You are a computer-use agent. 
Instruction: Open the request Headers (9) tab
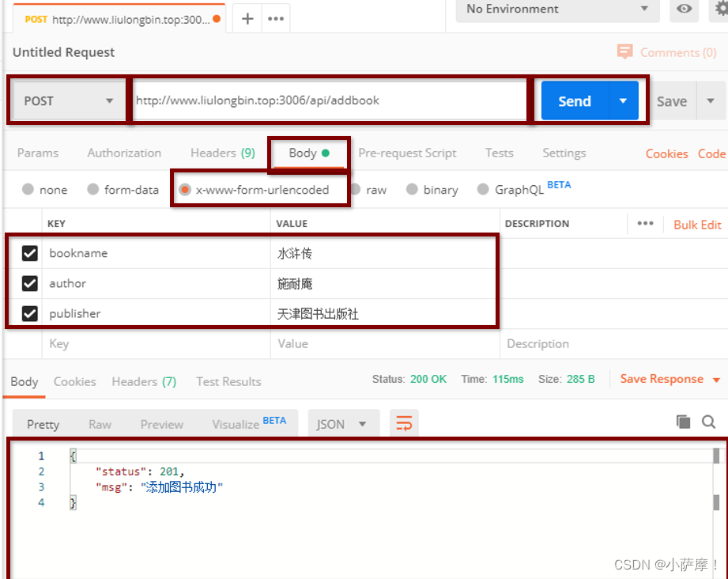click(223, 153)
